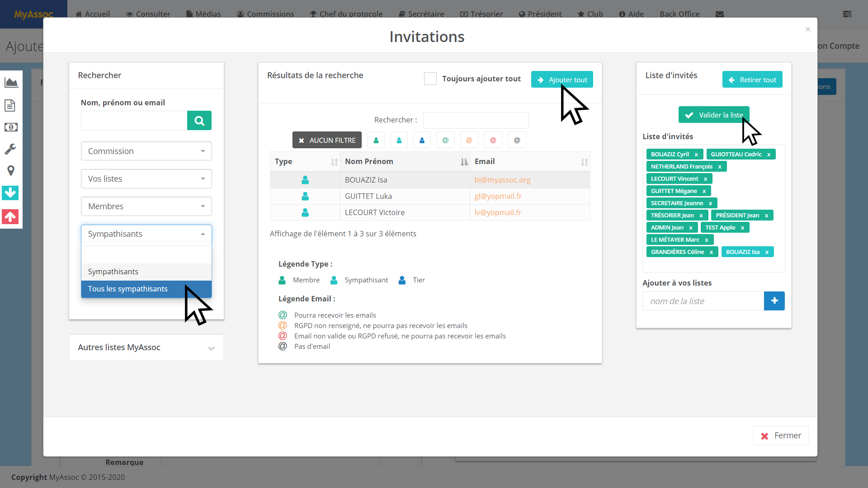The image size is (868, 488).
Task: Click the nom de la liste field
Action: click(703, 301)
